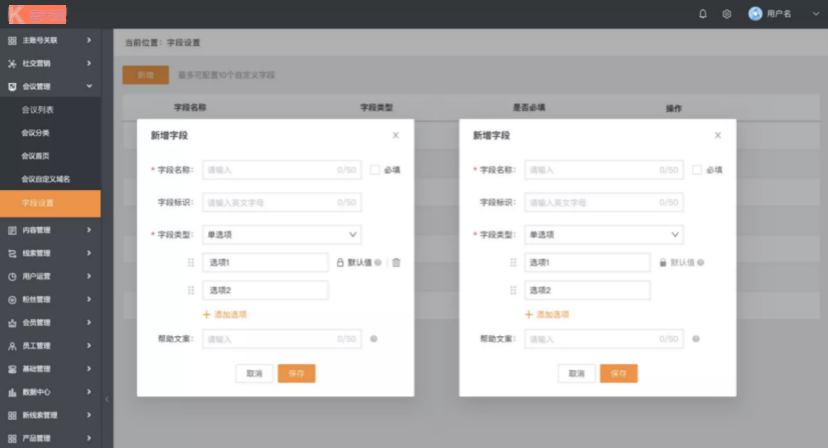Click the closed lock icon in right dialog
Viewport: 828px width, 448px height.
coord(662,263)
